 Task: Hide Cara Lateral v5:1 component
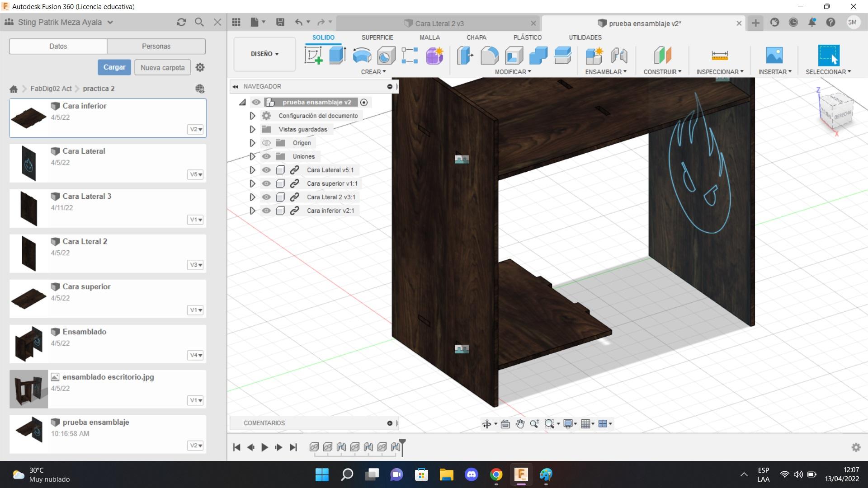tap(266, 170)
